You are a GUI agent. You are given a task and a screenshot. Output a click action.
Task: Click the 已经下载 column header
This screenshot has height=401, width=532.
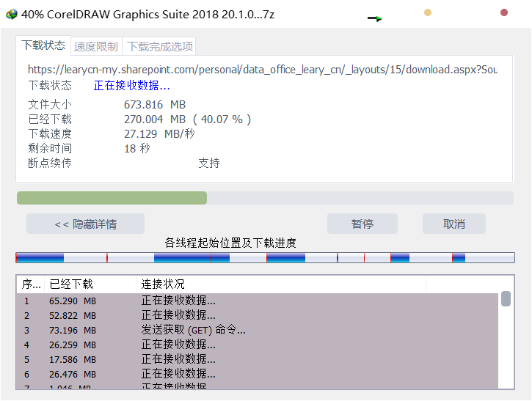(x=90, y=284)
